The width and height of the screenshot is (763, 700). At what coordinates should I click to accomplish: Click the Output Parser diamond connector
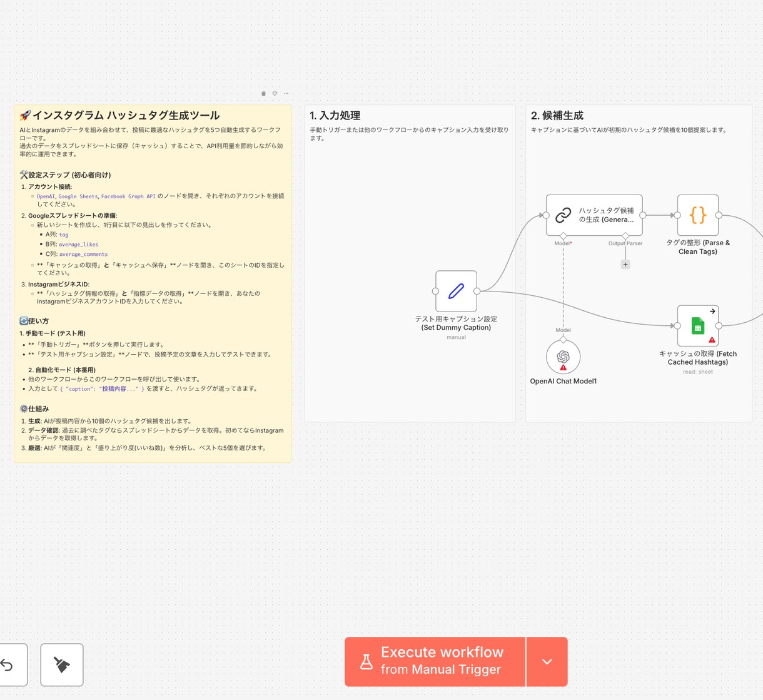pyautogui.click(x=625, y=236)
